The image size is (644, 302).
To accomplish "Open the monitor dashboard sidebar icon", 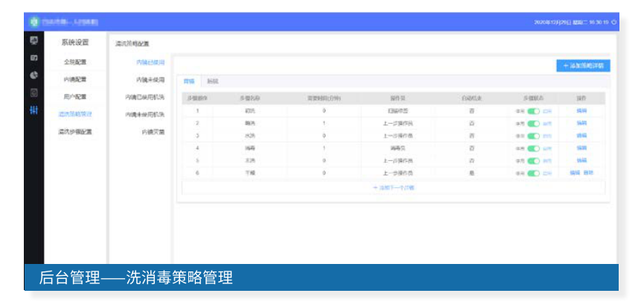I will click(x=34, y=40).
